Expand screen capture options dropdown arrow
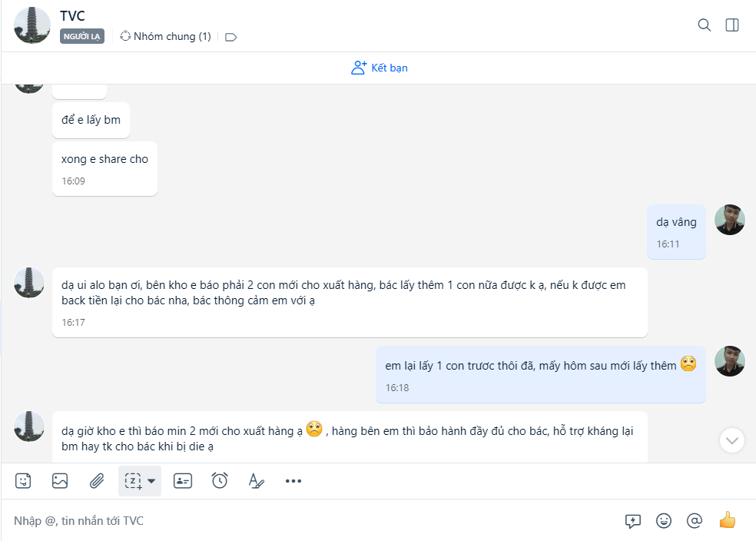Screen dimensions: 756x541 pos(151,481)
